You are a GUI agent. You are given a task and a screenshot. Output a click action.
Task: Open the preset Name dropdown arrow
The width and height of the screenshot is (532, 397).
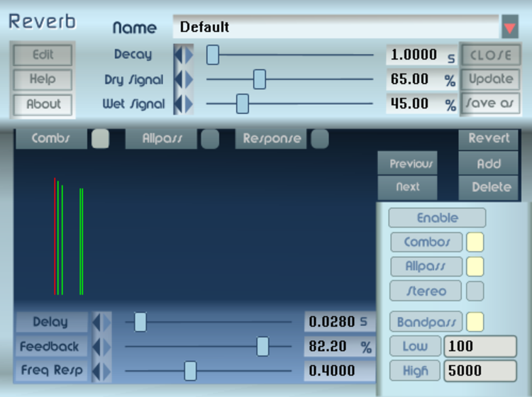pos(509,28)
